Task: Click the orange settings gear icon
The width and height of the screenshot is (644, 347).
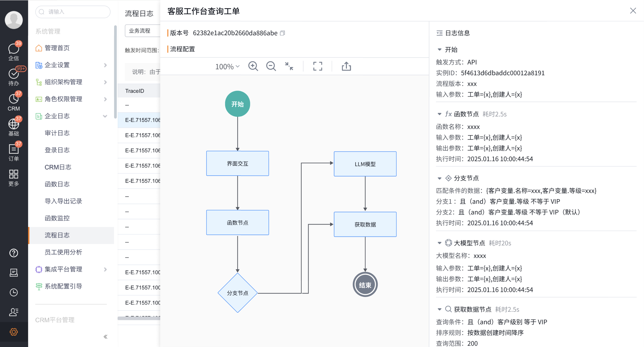Action: coord(13,332)
